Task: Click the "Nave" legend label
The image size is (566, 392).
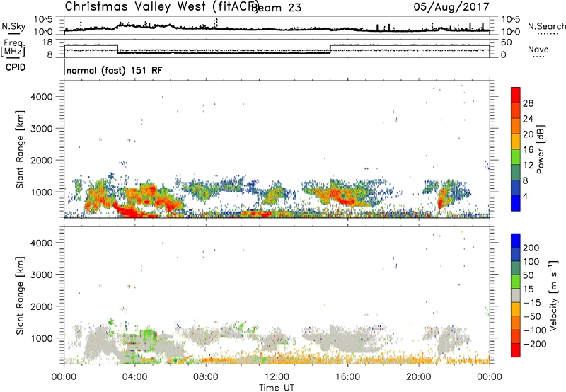Action: [x=538, y=50]
